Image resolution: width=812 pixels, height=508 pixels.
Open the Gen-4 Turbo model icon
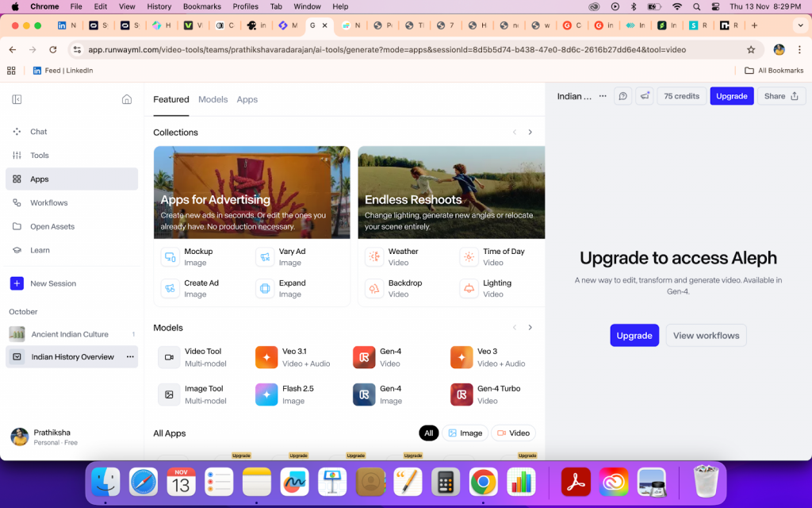(x=462, y=394)
